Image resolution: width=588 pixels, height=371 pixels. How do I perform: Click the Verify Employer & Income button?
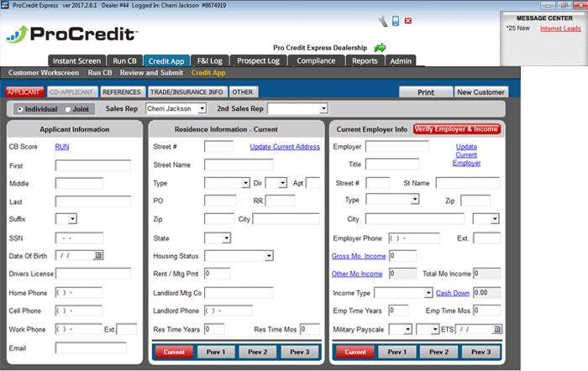pyautogui.click(x=457, y=129)
